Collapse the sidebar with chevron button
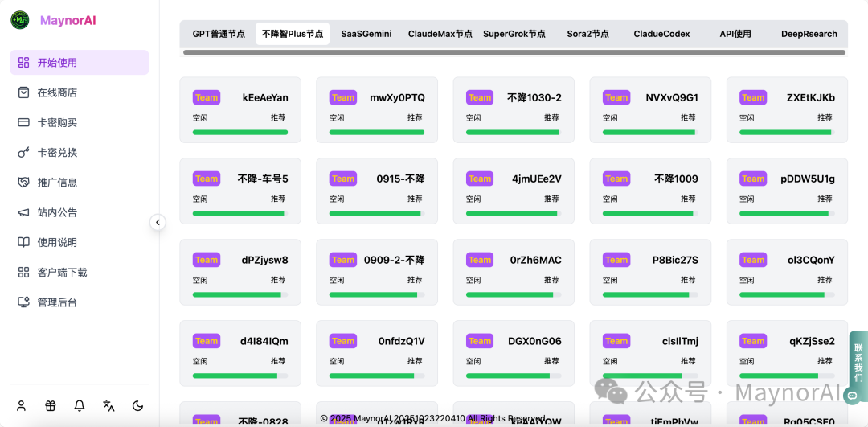Screen dimensions: 868x427 click(x=158, y=222)
